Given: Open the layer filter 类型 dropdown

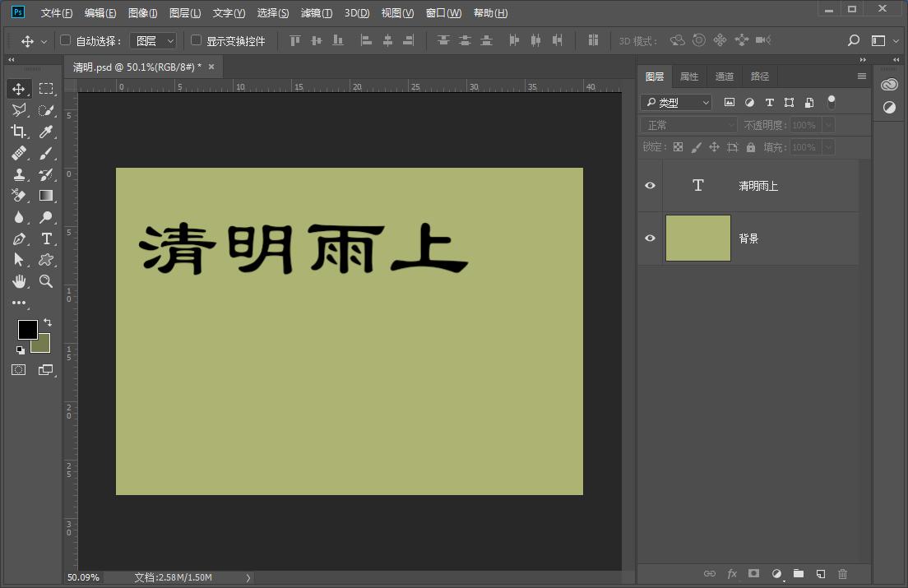Looking at the screenshot, I should [x=674, y=102].
